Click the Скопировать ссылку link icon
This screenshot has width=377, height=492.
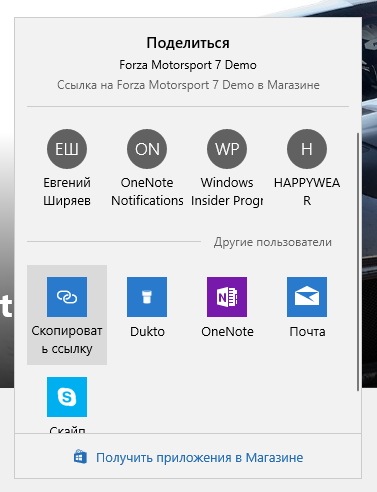coord(67,297)
